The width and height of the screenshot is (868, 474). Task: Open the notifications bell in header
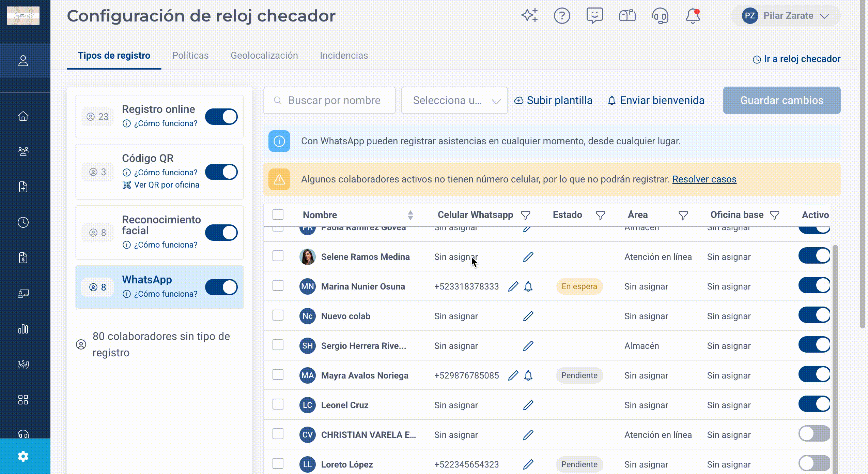tap(693, 16)
